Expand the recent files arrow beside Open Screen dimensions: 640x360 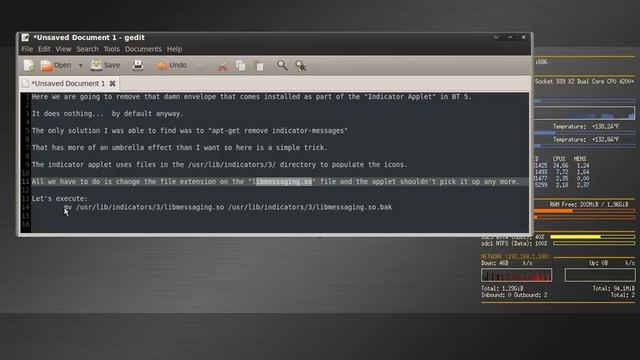(80, 66)
